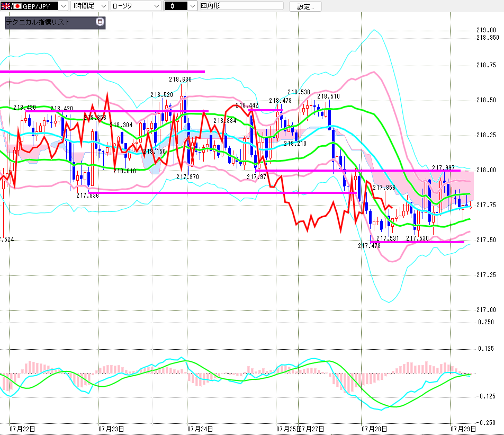Viewport: 504px width, 435px height.
Task: Click the テクニカル指標リスト panel title
Action: pos(38,22)
